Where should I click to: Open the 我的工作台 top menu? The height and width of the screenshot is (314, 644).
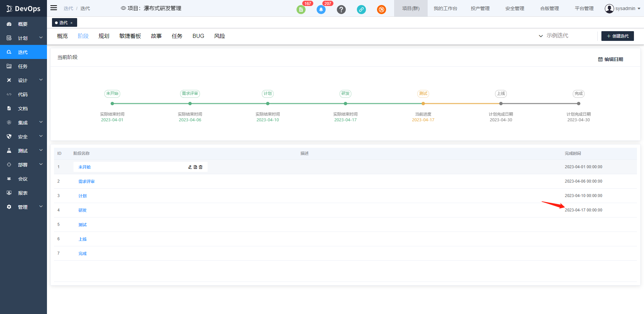coord(445,8)
